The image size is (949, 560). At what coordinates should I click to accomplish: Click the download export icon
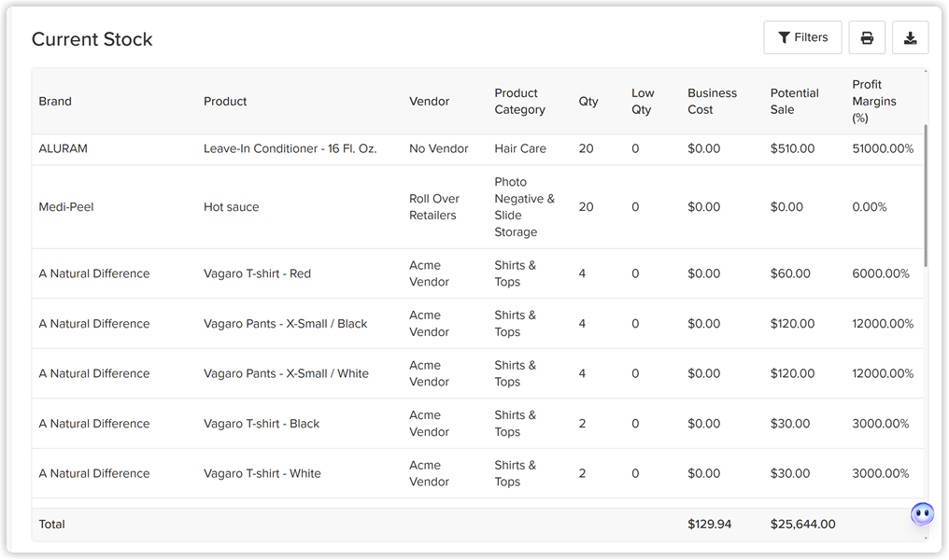point(911,37)
